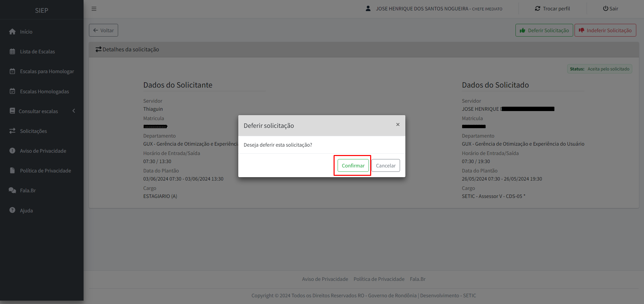Click the servidor name Thiaguin
Viewport: 644px width, 304px height.
(x=153, y=109)
